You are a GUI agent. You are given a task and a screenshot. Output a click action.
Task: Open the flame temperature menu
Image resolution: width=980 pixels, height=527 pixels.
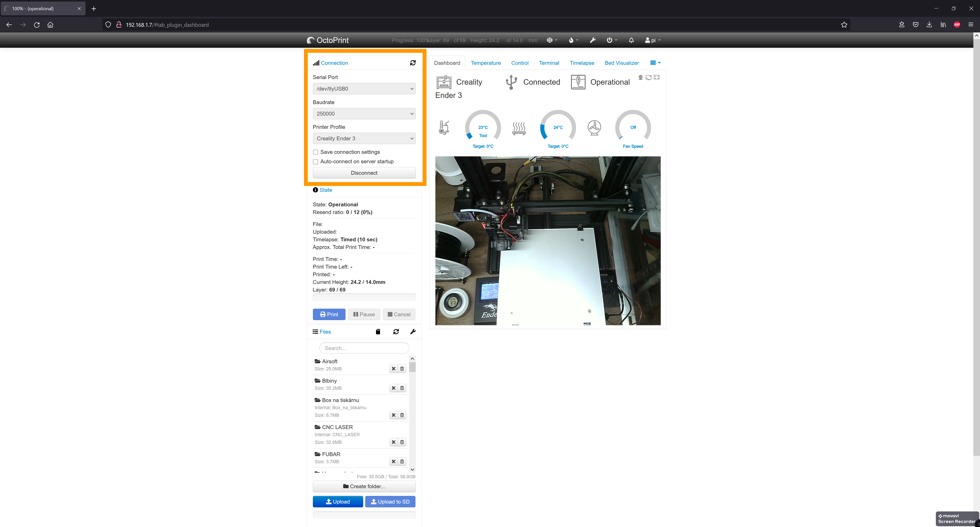tap(573, 40)
